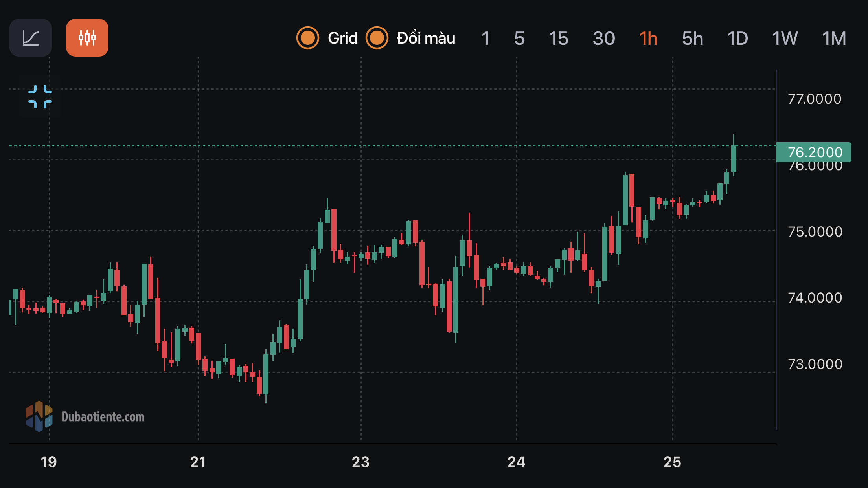Open the 1M monthly timeframe
Viewport: 868px width, 488px height.
tap(834, 39)
